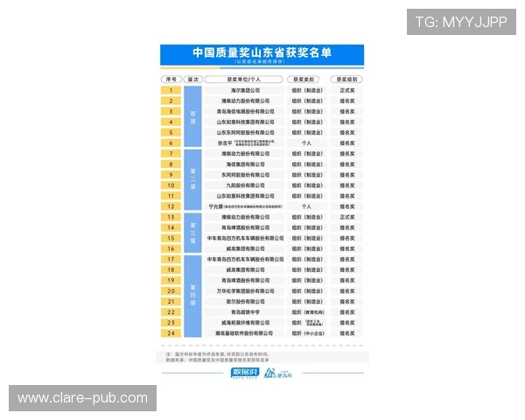Click 正式奖 in row 1
The height and width of the screenshot is (420, 525).
[x=347, y=90]
